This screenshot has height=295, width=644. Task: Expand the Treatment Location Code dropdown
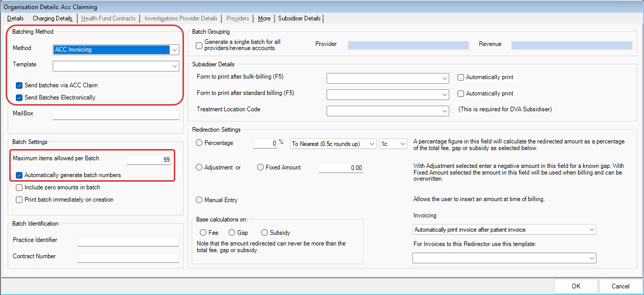(388, 111)
